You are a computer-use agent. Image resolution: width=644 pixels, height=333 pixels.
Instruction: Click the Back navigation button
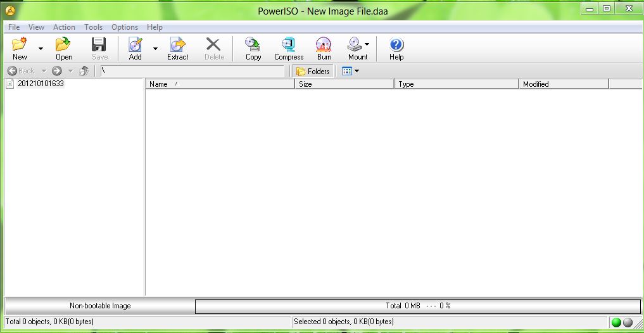pyautogui.click(x=21, y=71)
